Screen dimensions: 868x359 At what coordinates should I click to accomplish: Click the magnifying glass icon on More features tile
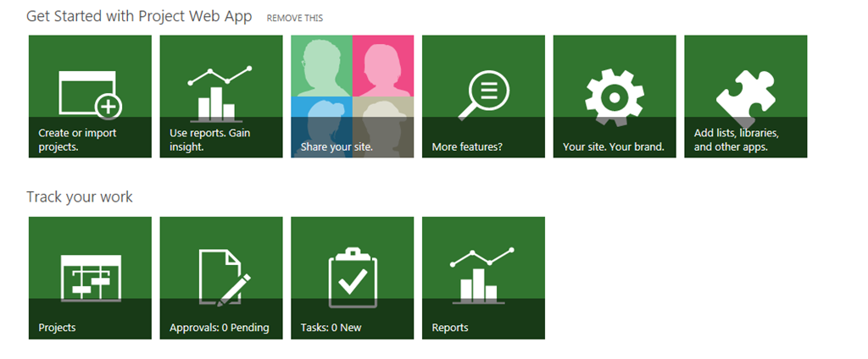(x=483, y=95)
